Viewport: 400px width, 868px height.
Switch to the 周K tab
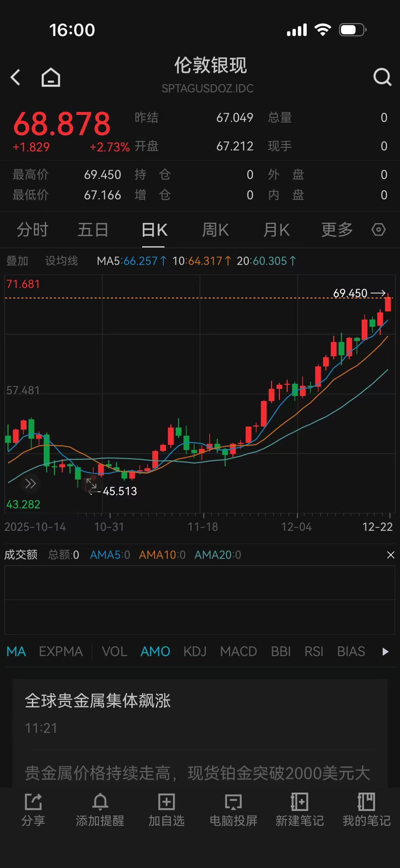click(x=215, y=230)
